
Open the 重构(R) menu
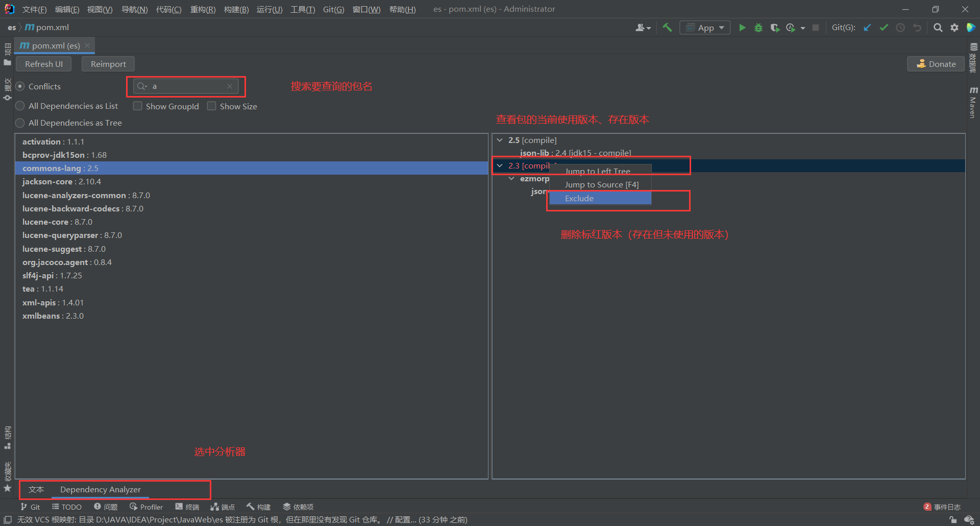(x=203, y=9)
